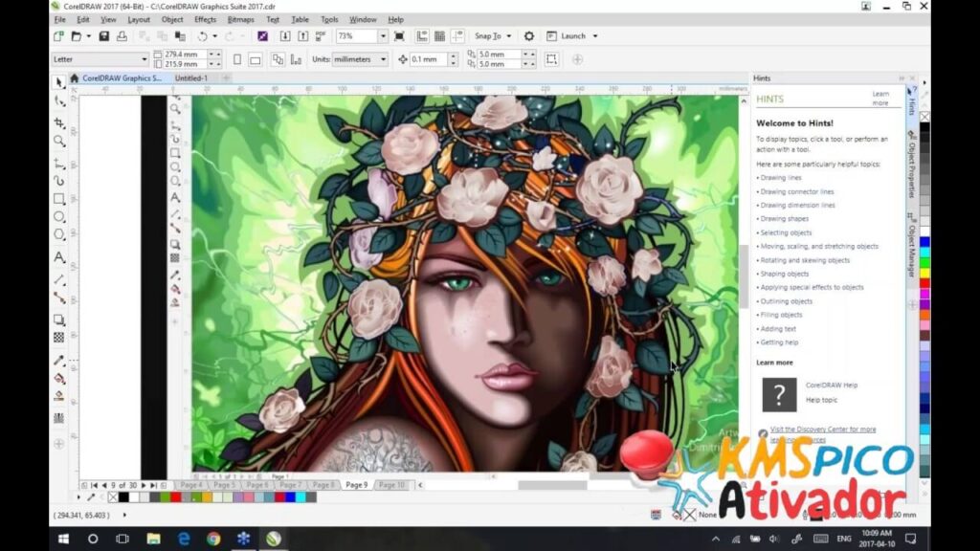Select the Connector tool in the left toolbox
Image resolution: width=980 pixels, height=551 pixels.
(x=58, y=298)
